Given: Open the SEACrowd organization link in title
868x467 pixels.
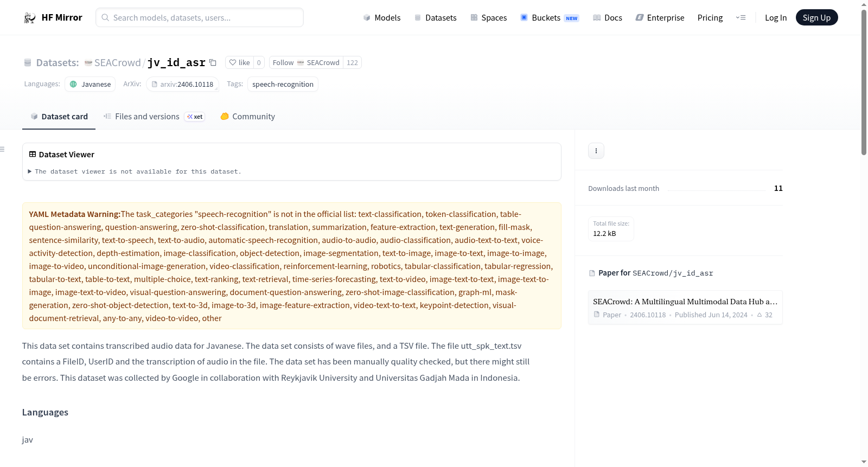Looking at the screenshot, I should point(117,63).
